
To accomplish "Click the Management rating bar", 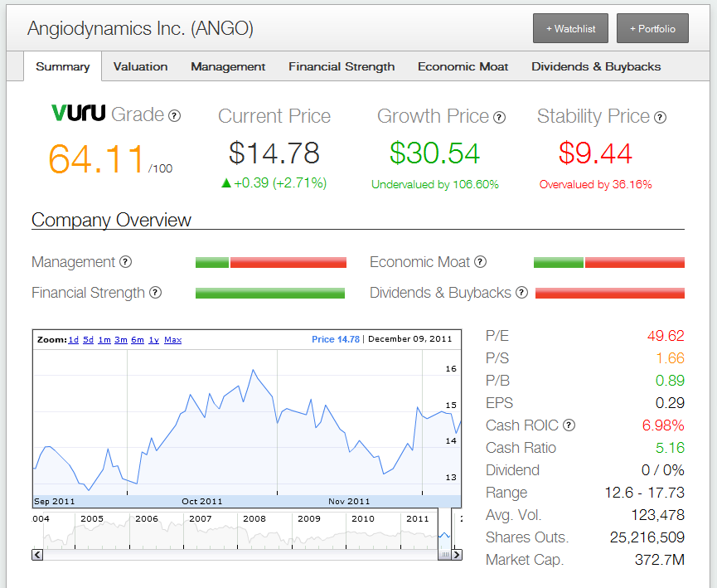I will tap(271, 262).
